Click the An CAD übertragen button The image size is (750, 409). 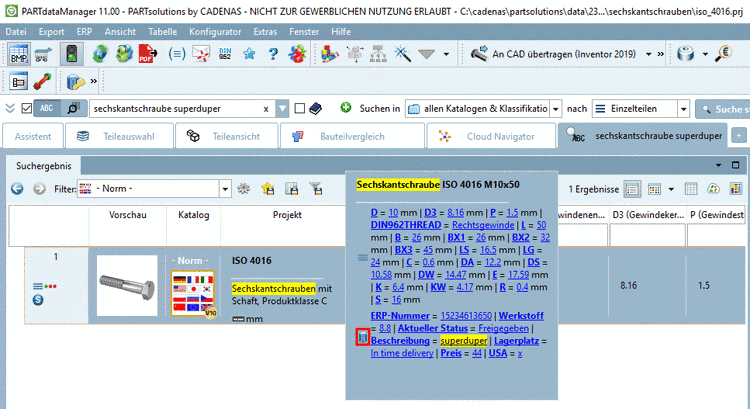(x=553, y=54)
